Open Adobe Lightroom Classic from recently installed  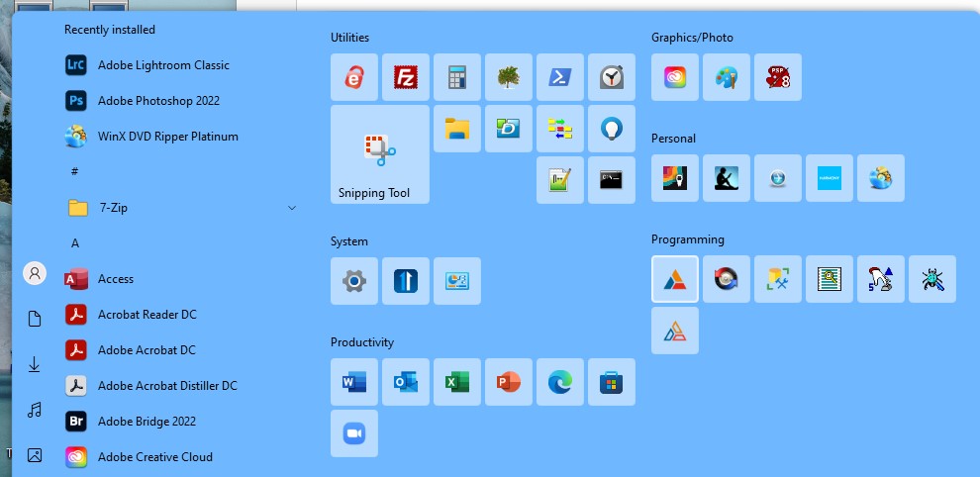click(x=181, y=65)
